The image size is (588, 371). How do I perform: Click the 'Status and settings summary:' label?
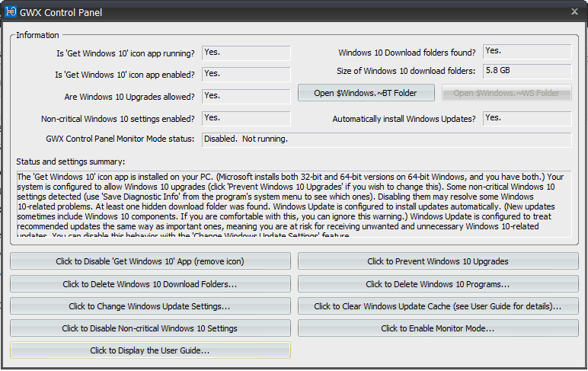click(x=71, y=162)
